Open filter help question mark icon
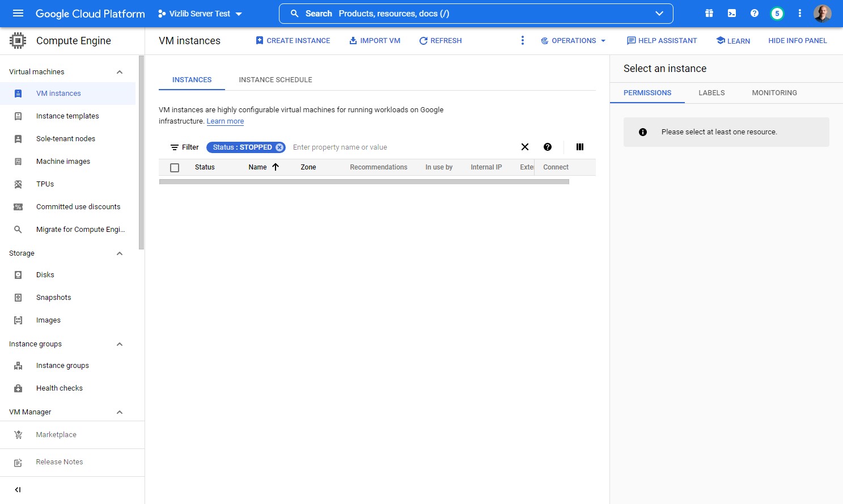This screenshot has width=843, height=504. [x=548, y=147]
